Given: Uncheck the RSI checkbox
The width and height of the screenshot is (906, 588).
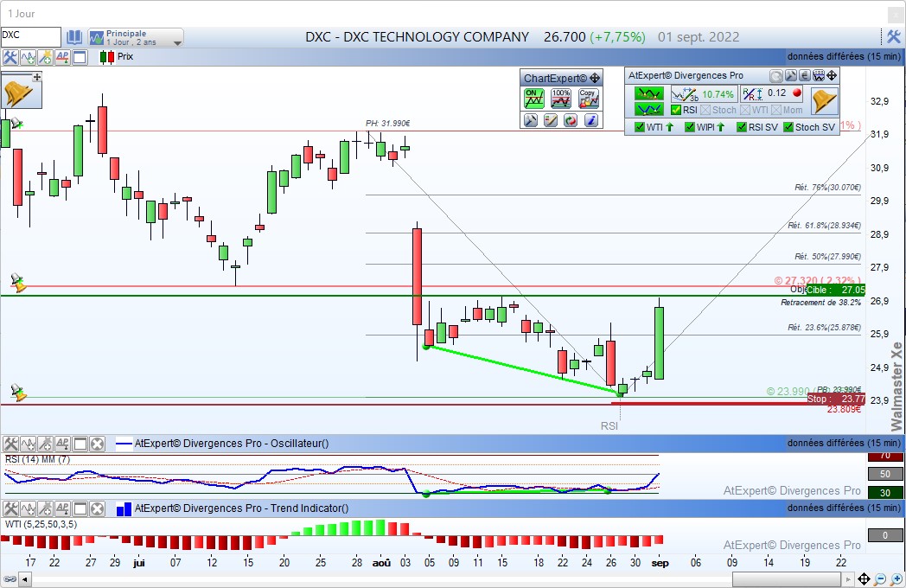Looking at the screenshot, I should (676, 110).
